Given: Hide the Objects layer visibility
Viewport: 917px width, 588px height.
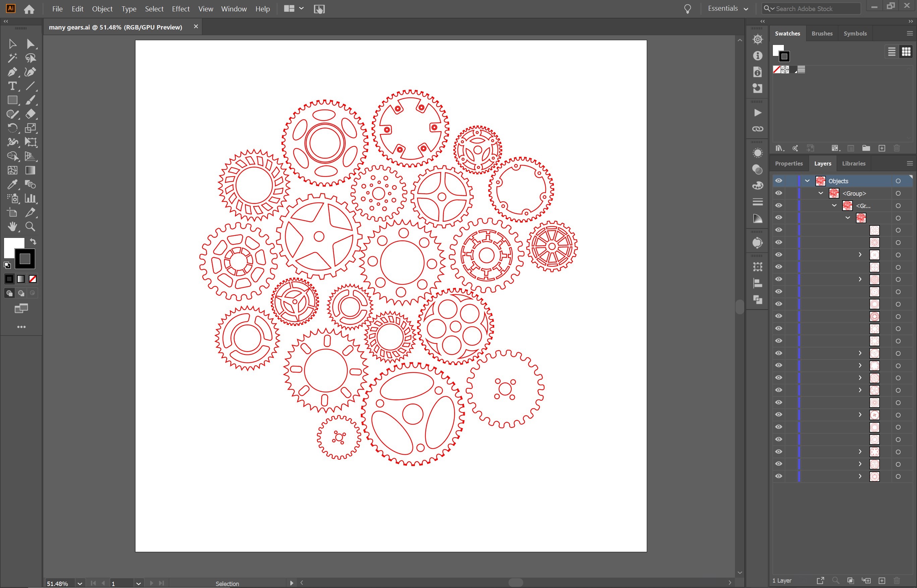Looking at the screenshot, I should pos(778,181).
